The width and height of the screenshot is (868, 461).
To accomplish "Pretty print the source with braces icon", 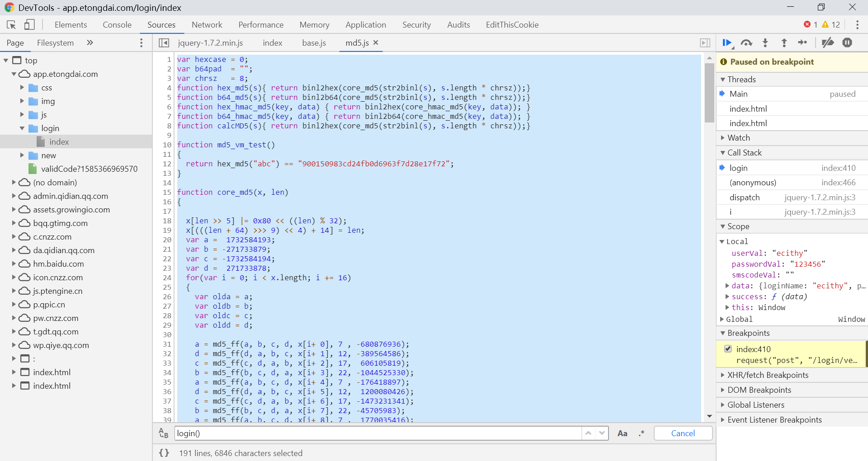I will click(x=164, y=453).
